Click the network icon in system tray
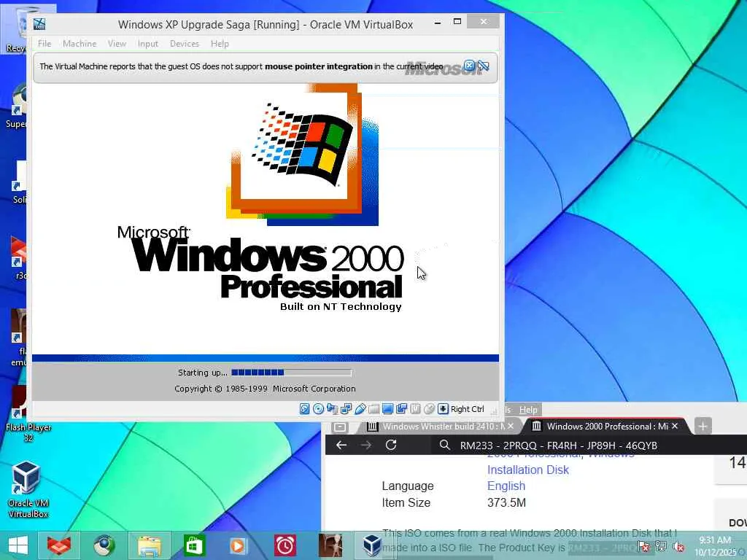 (x=661, y=547)
